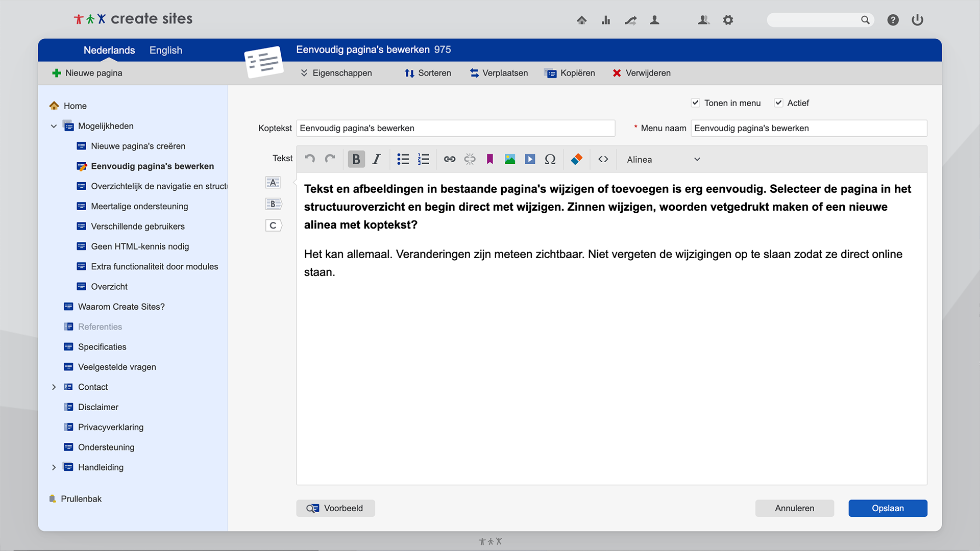Click Verplaatsen in the toolbar
980x551 pixels.
[x=499, y=73]
